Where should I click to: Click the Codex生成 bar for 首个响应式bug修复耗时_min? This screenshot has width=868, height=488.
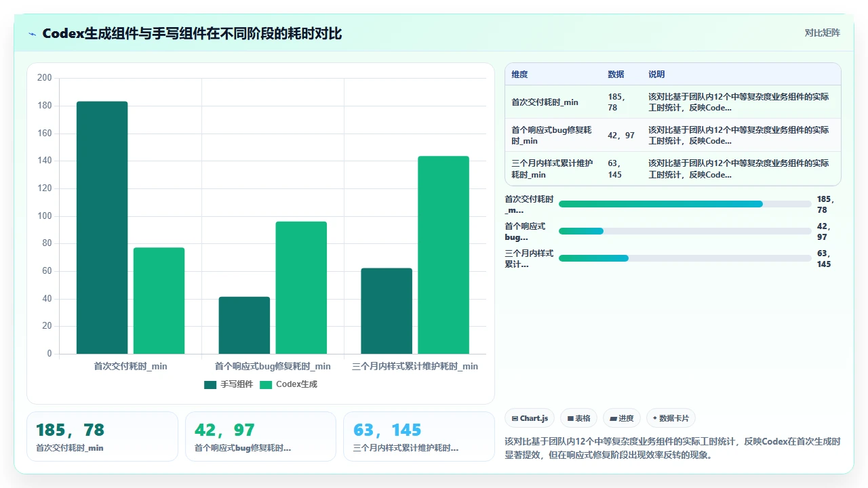pos(301,287)
